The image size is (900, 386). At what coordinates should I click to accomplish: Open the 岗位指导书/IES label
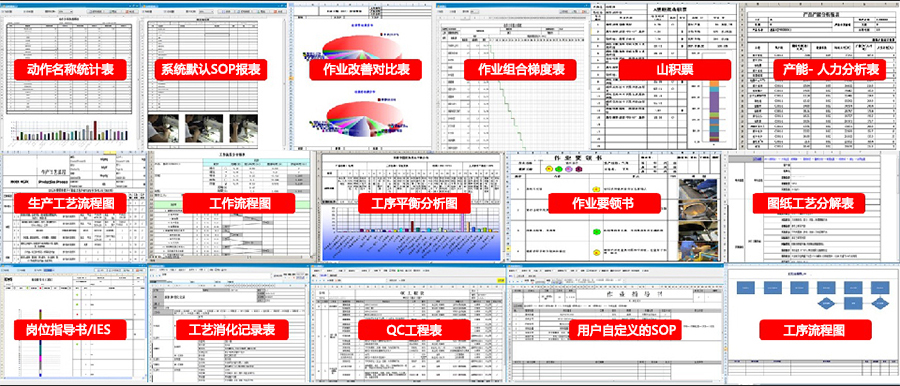pyautogui.click(x=70, y=330)
